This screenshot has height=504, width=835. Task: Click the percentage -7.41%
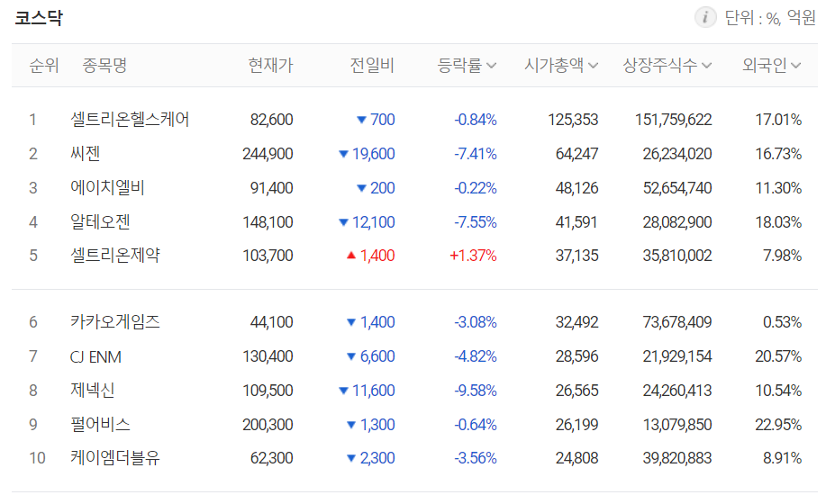[476, 154]
